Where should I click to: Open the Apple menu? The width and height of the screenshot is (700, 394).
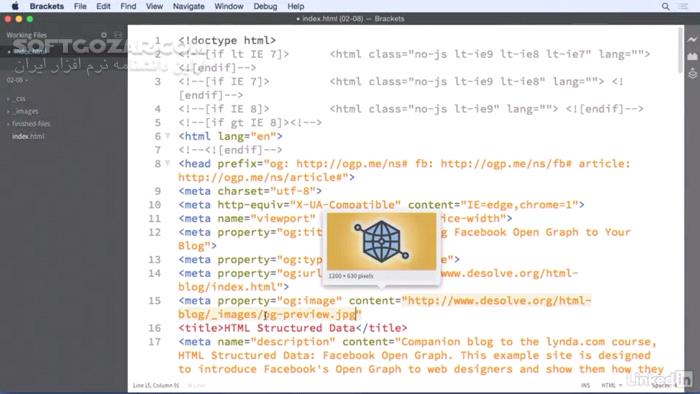[x=15, y=6]
